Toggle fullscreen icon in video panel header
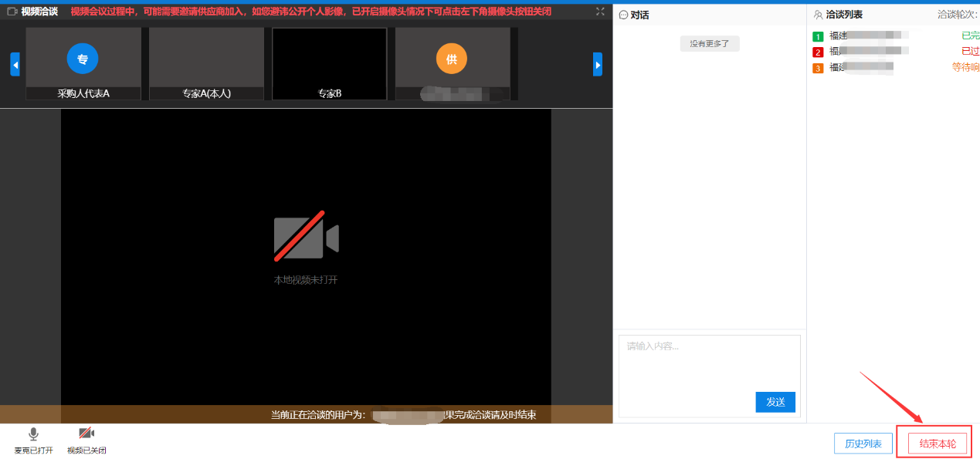The height and width of the screenshot is (459, 980). tap(601, 12)
